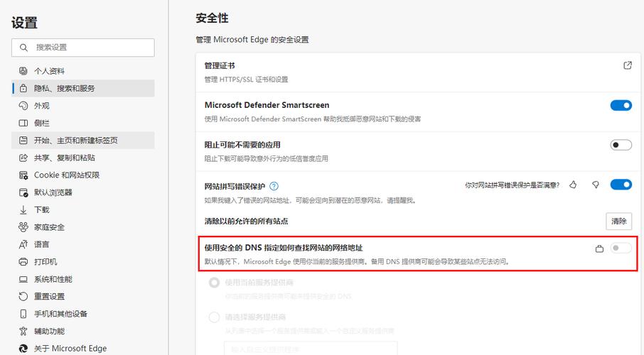Image resolution: width=644 pixels, height=355 pixels.
Task: Click the 外观 appearance icon
Action: [x=23, y=106]
